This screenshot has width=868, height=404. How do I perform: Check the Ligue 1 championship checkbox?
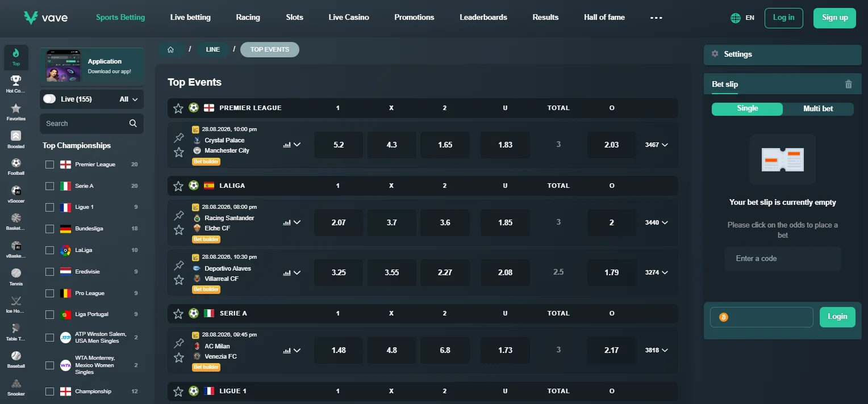[50, 207]
